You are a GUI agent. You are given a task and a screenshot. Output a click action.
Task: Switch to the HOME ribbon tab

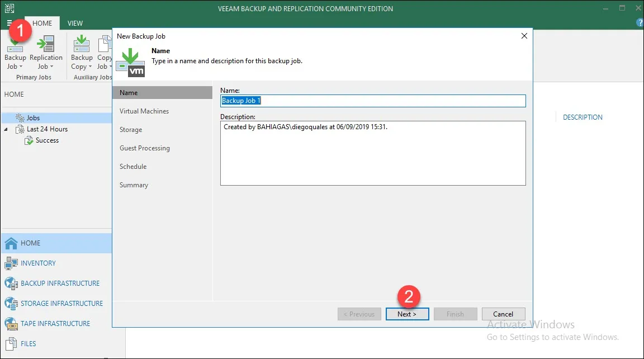pyautogui.click(x=42, y=23)
